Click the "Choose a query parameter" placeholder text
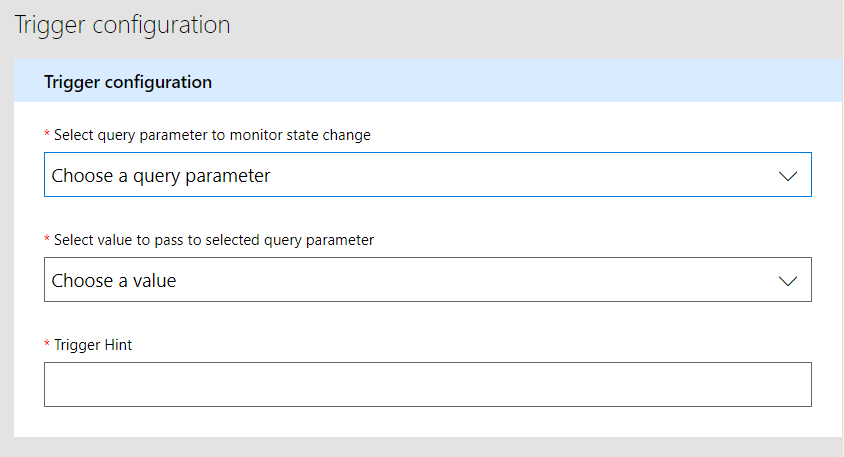 tap(161, 176)
